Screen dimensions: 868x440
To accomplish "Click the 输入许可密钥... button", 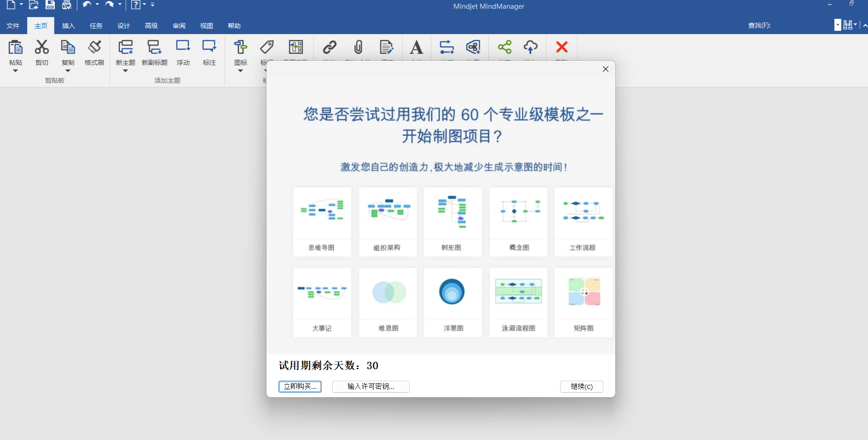I will pos(371,387).
